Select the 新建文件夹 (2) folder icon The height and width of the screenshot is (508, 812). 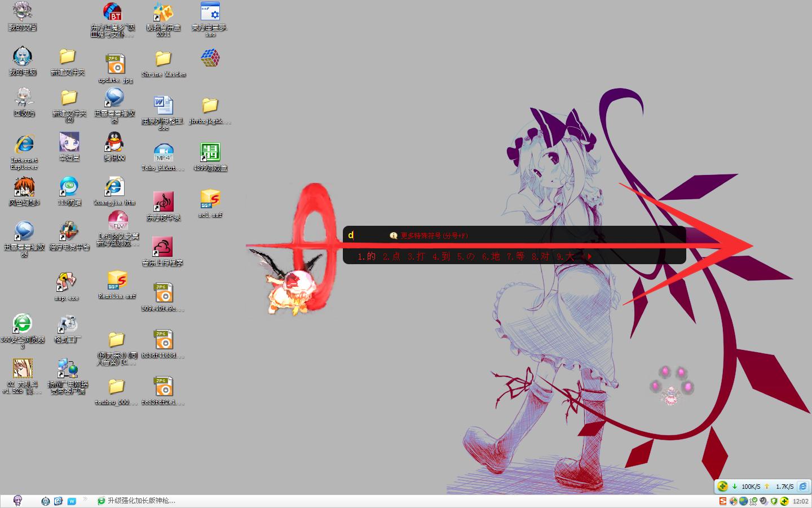69,106
